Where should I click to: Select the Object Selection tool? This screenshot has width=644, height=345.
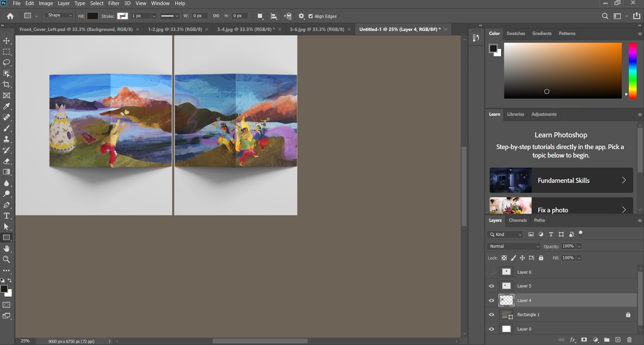[6, 73]
